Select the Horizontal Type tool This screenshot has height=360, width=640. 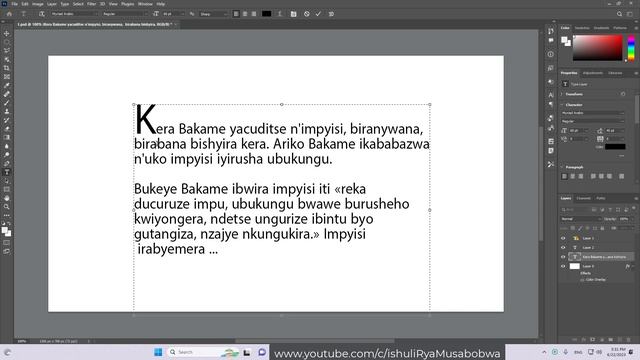tap(7, 172)
